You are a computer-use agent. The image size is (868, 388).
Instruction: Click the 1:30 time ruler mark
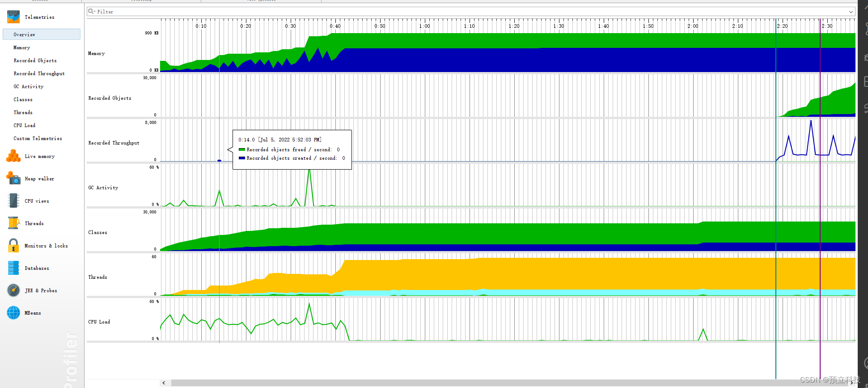559,26
